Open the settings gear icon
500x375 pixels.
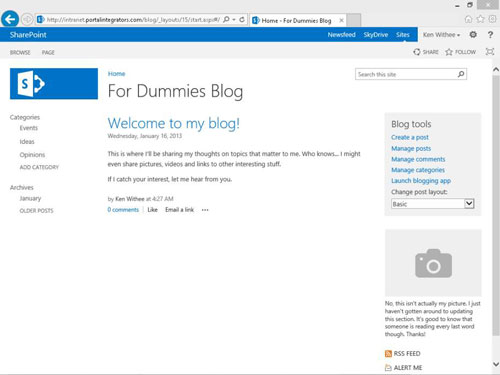coord(473,34)
